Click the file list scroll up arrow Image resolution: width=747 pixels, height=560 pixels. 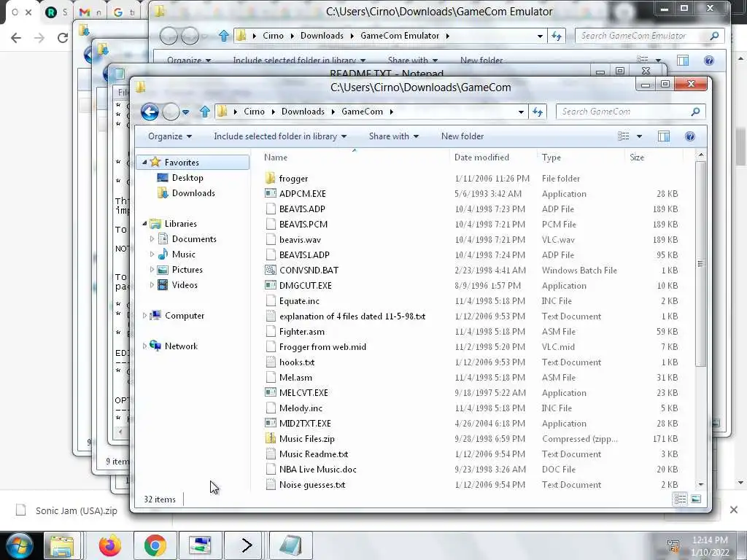pos(700,155)
